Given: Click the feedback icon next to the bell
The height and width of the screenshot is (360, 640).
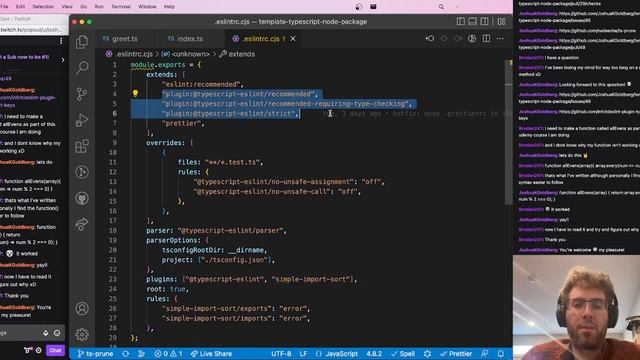Looking at the screenshot, I should pos(484,354).
